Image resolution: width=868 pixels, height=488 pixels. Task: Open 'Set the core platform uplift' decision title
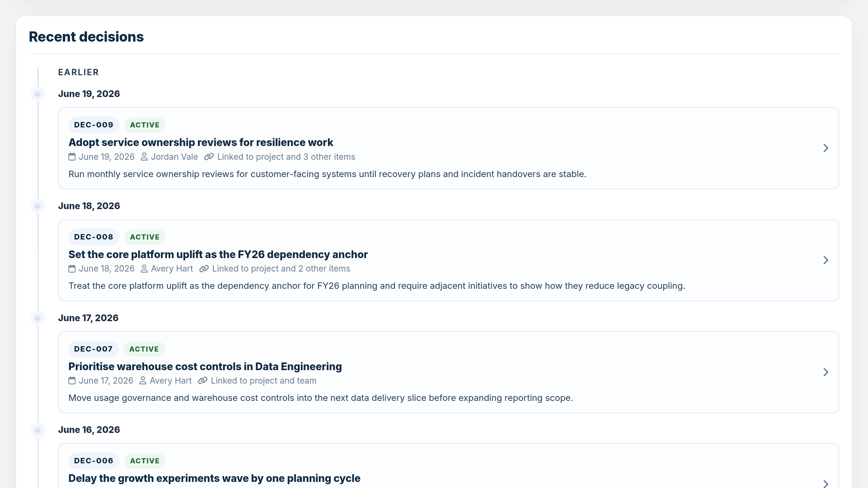pos(218,255)
